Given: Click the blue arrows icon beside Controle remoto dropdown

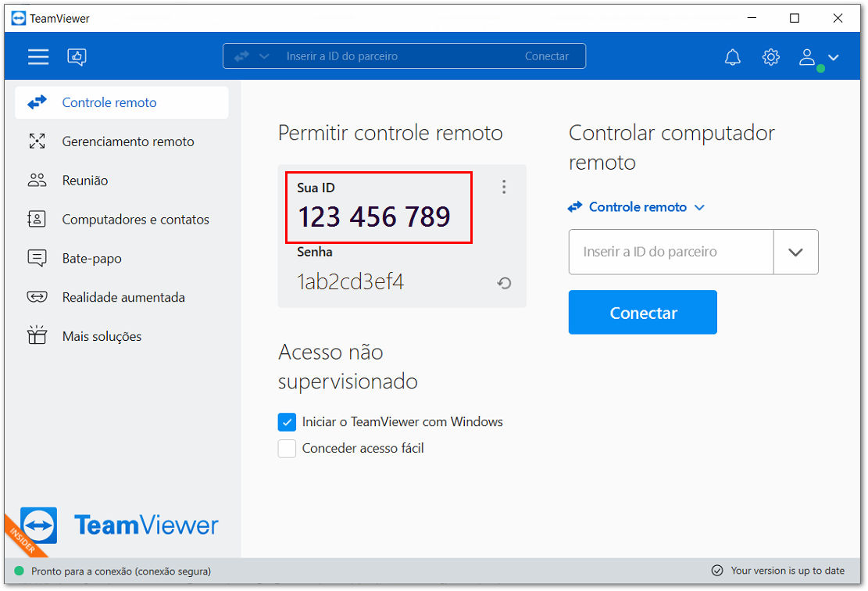Looking at the screenshot, I should 575,207.
